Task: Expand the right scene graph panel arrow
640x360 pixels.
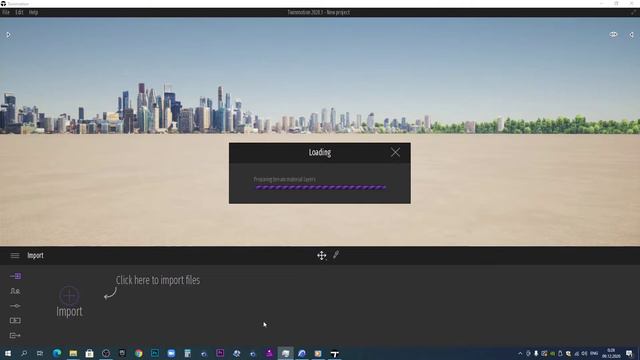Action: (631, 35)
